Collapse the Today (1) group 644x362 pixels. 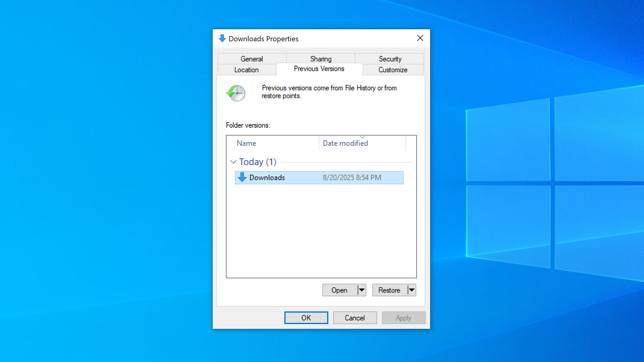233,162
